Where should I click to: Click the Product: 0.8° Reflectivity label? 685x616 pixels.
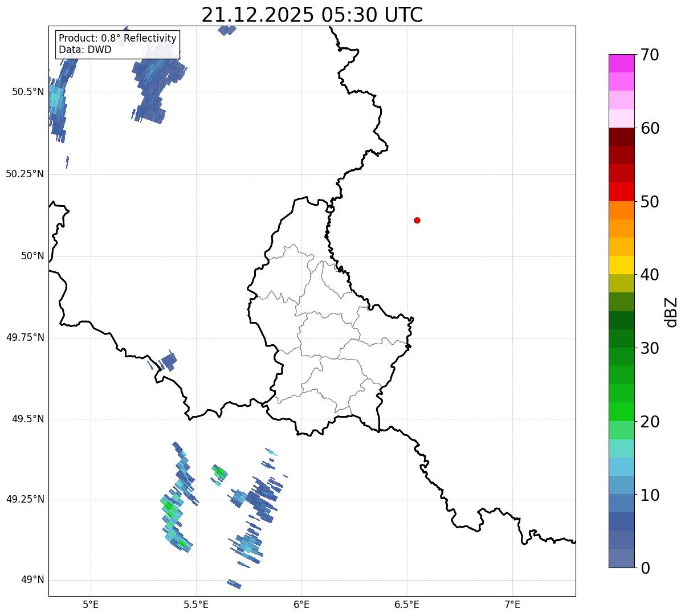pos(118,38)
